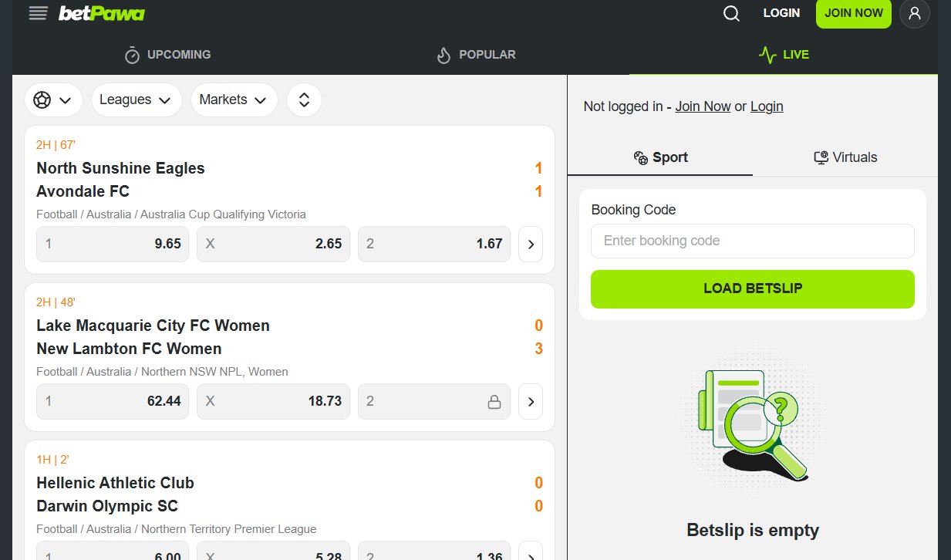The height and width of the screenshot is (560, 951).
Task: Open the Markets dropdown
Action: [234, 100]
